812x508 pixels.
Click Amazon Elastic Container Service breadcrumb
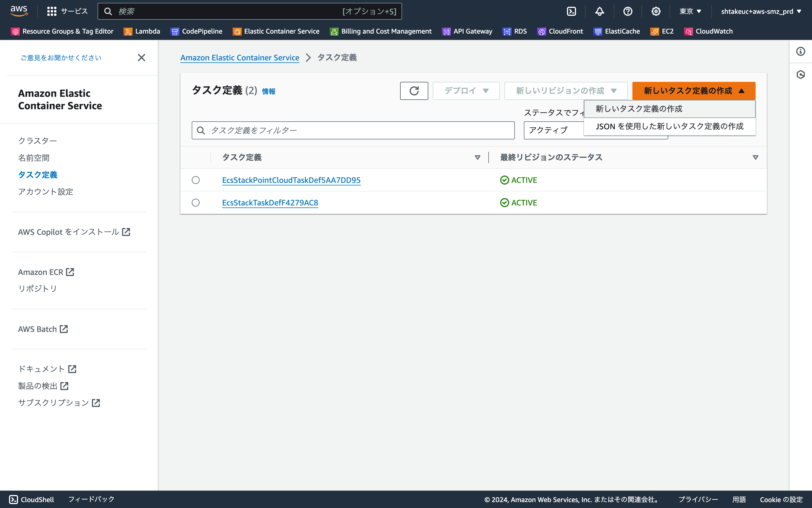pyautogui.click(x=240, y=58)
